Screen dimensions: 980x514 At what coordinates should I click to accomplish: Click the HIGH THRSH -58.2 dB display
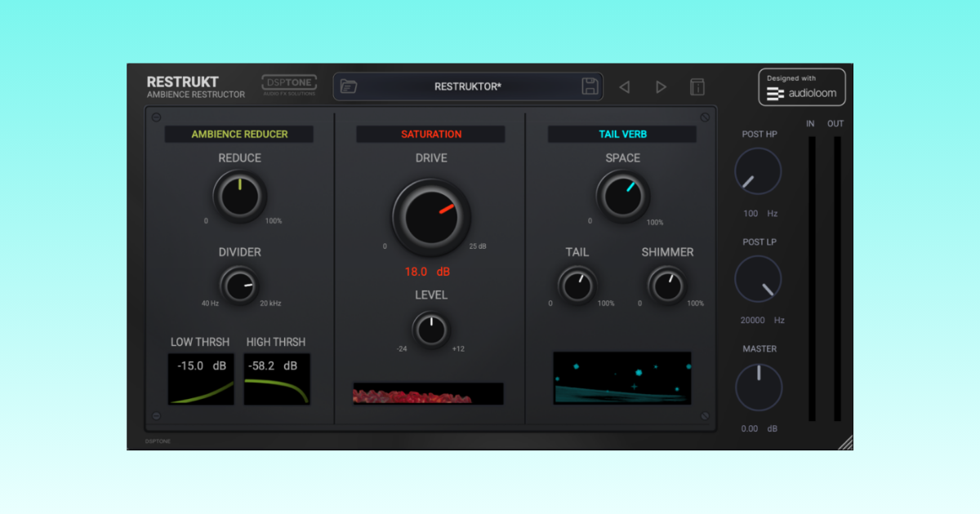coord(277,379)
